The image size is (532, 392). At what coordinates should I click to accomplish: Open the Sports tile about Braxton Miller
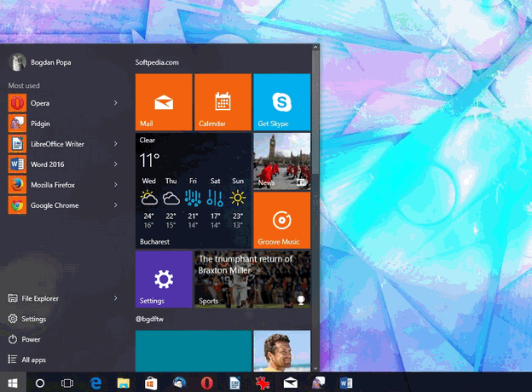click(252, 280)
